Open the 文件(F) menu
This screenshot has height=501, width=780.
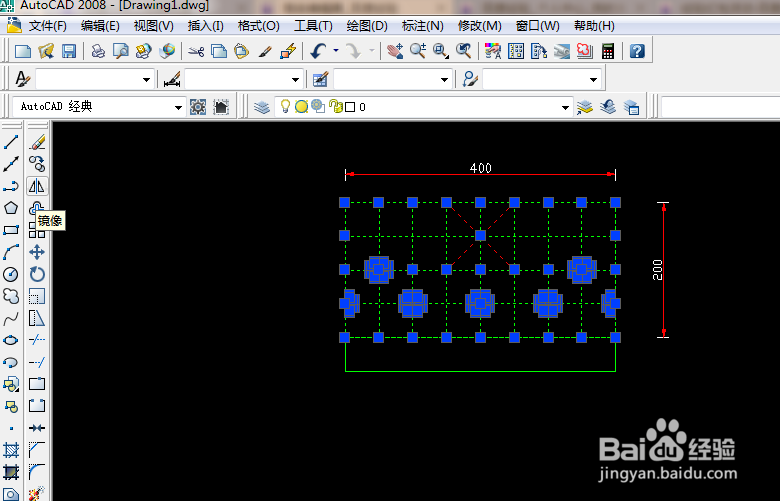[47, 26]
